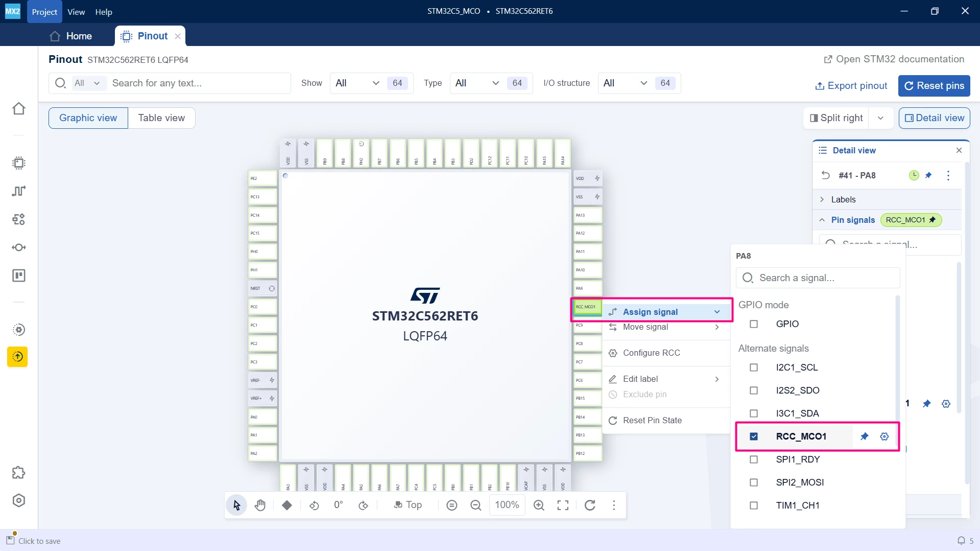This screenshot has height=551, width=980.
Task: Click the Export pinout button
Action: tap(851, 86)
